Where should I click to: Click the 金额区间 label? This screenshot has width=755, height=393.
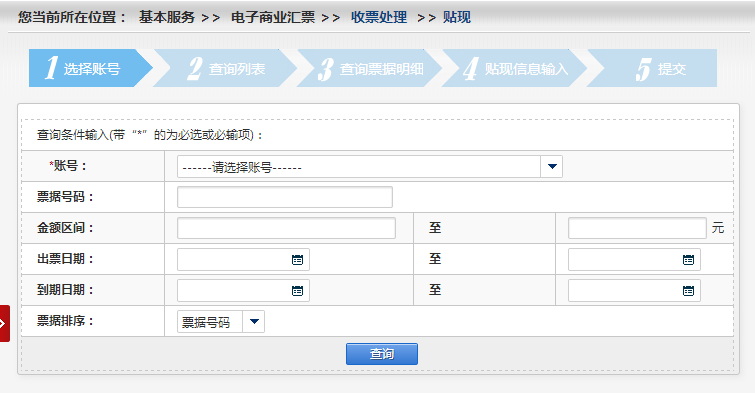65,228
